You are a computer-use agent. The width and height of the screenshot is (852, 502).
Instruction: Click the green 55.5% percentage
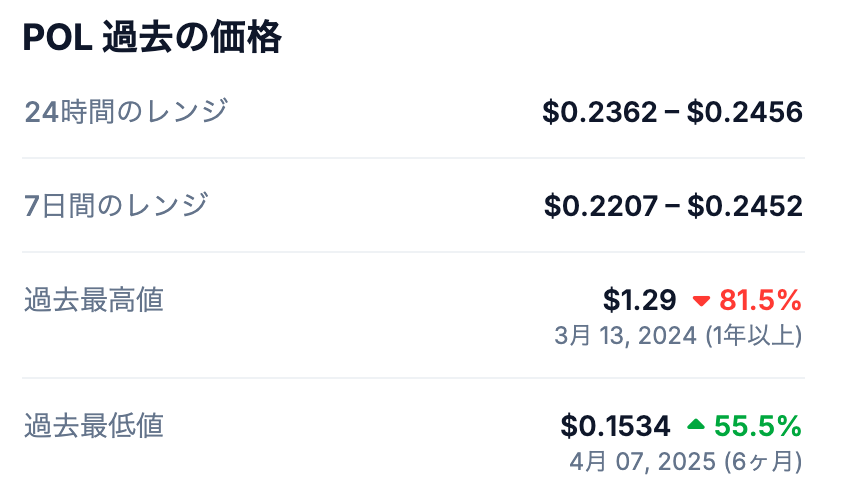pos(758,426)
